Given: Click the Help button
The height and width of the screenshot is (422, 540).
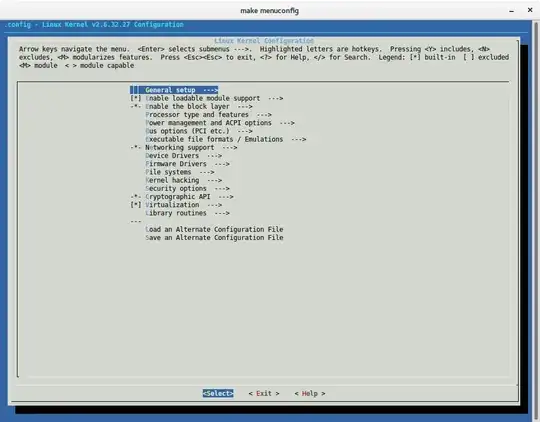Looking at the screenshot, I should coord(310,393).
